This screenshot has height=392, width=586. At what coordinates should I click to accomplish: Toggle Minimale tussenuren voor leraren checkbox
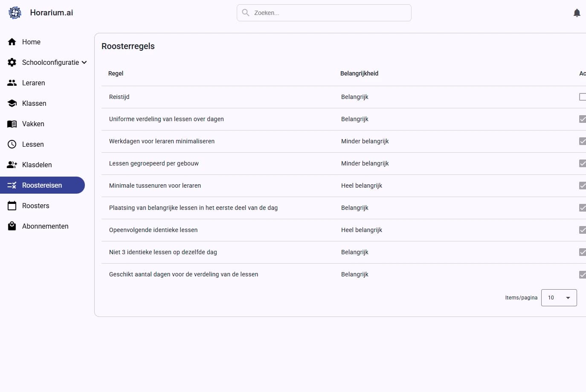pyautogui.click(x=582, y=186)
